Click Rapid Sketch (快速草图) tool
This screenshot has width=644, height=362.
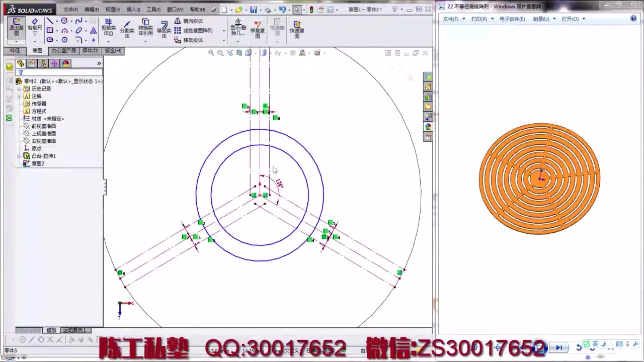[x=297, y=29]
